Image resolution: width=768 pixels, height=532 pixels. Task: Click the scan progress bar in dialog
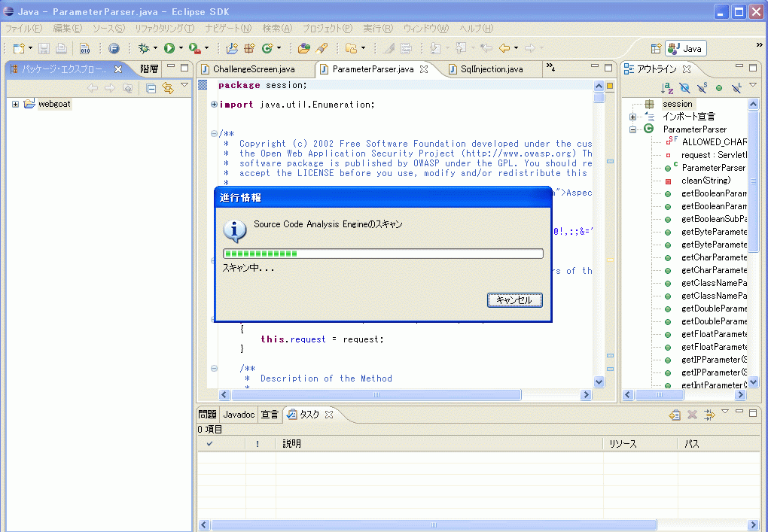point(383,254)
